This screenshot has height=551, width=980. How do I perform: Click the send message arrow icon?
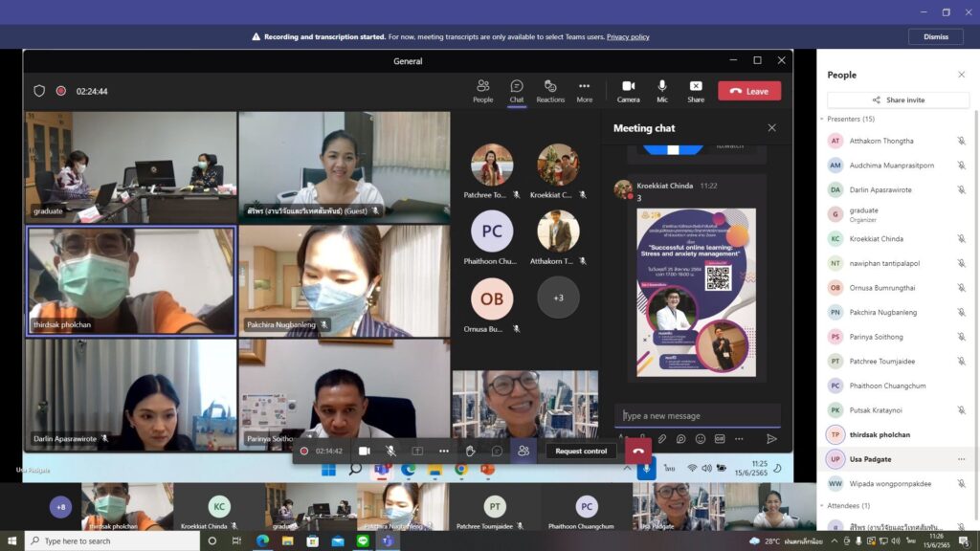pos(772,438)
